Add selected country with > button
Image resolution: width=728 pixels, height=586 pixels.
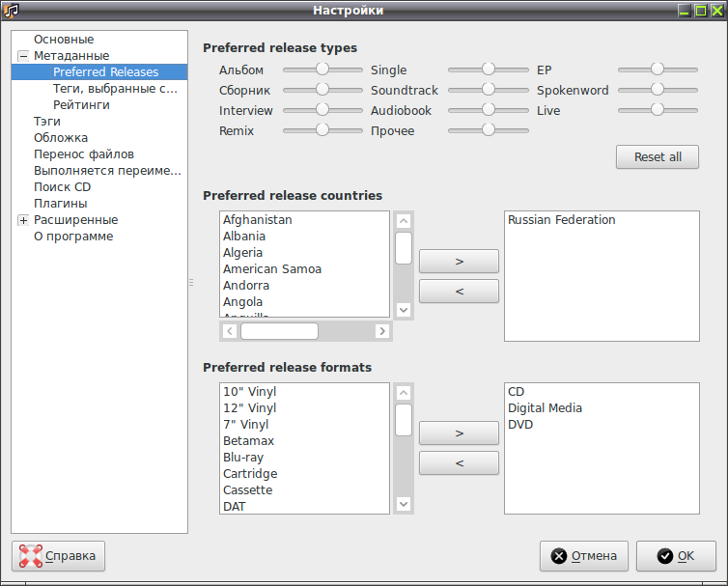[x=460, y=262]
